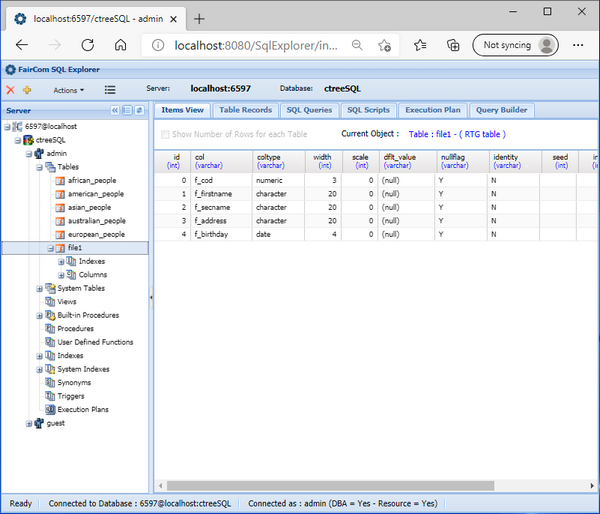The height and width of the screenshot is (514, 600).
Task: Click the american_people table icon
Action: click(60, 194)
